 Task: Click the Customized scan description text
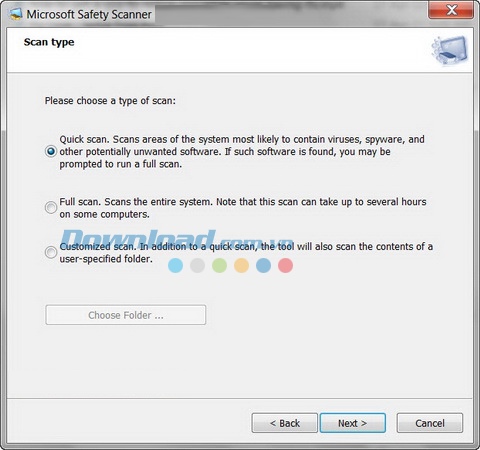tap(246, 252)
